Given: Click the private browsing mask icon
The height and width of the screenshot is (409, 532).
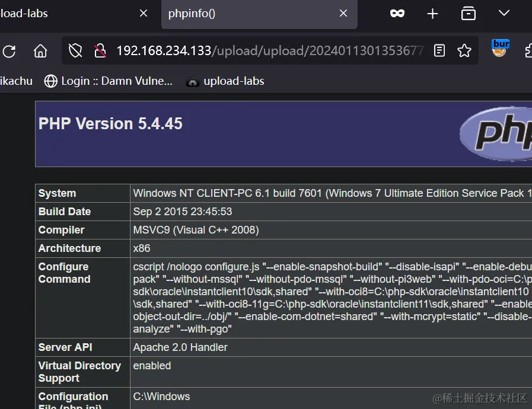Looking at the screenshot, I should 397,14.
